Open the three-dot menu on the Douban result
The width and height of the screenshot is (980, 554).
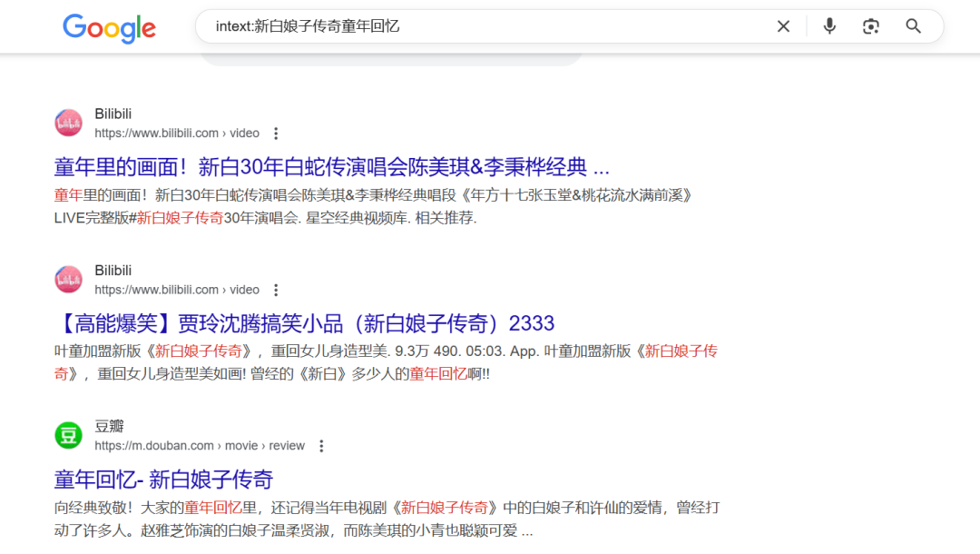click(x=321, y=445)
